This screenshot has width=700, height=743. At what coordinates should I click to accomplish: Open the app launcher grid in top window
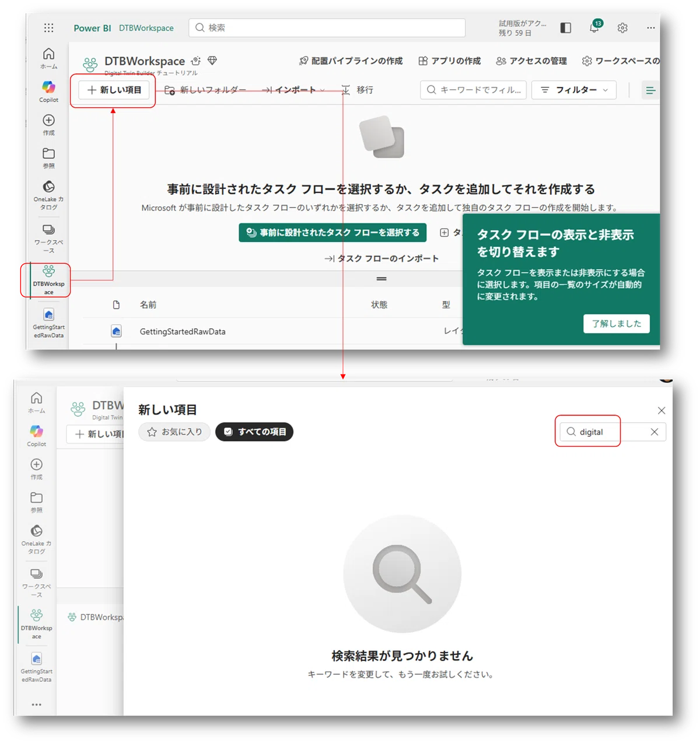coord(48,28)
